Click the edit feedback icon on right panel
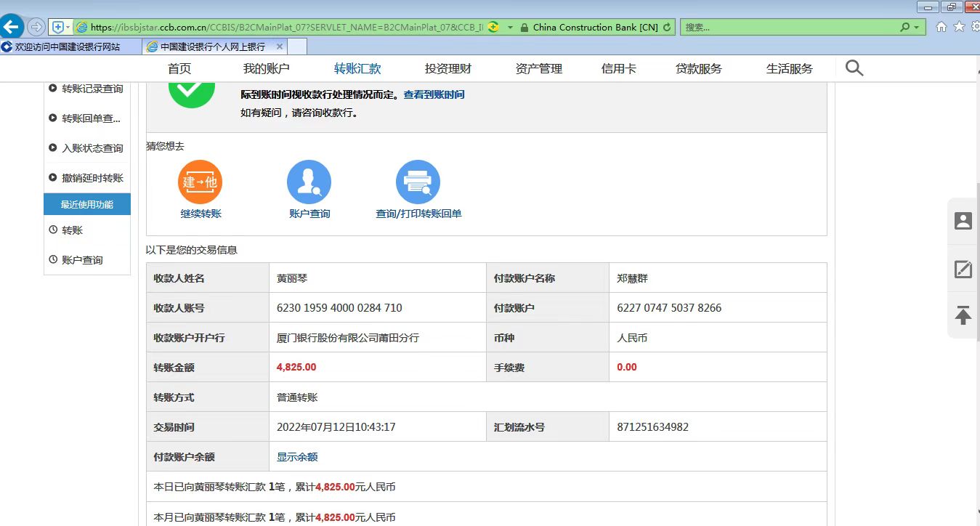Image resolution: width=980 pixels, height=526 pixels. pos(963,270)
